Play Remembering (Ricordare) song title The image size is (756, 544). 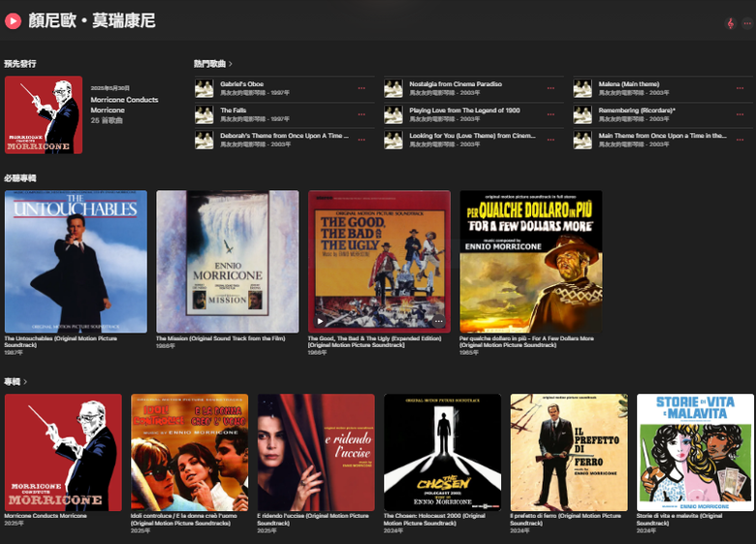pos(637,110)
